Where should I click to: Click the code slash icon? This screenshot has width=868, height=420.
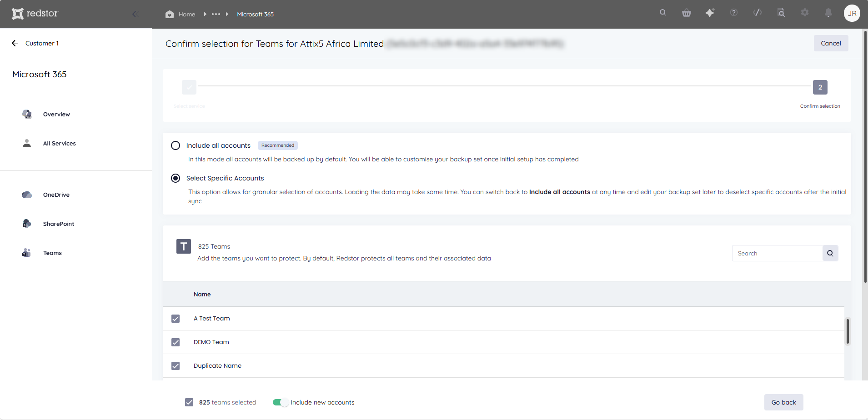[x=758, y=13]
